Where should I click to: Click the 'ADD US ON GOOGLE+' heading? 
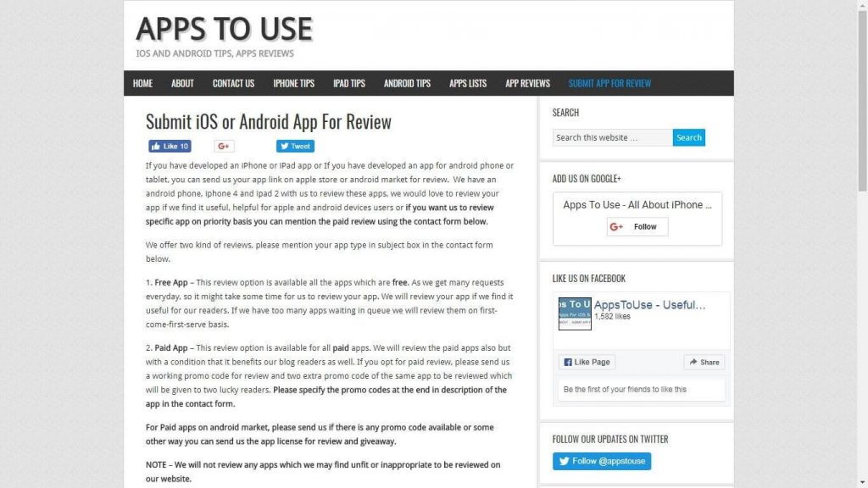(x=587, y=179)
